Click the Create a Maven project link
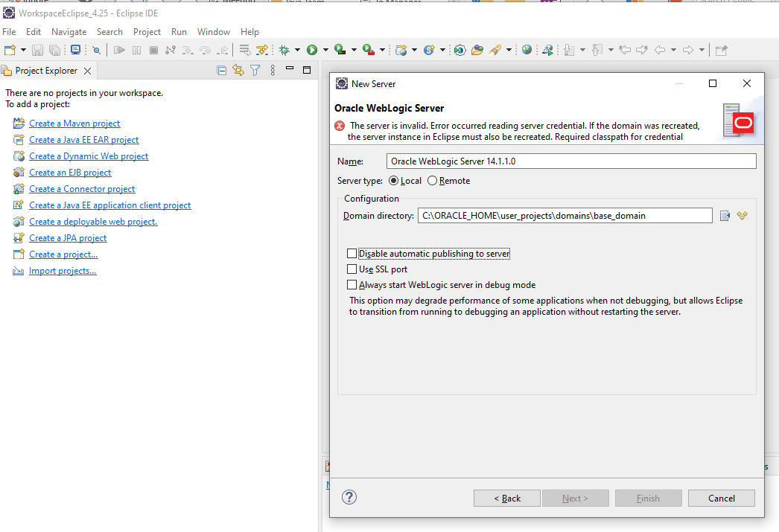The image size is (779, 532). click(x=74, y=124)
